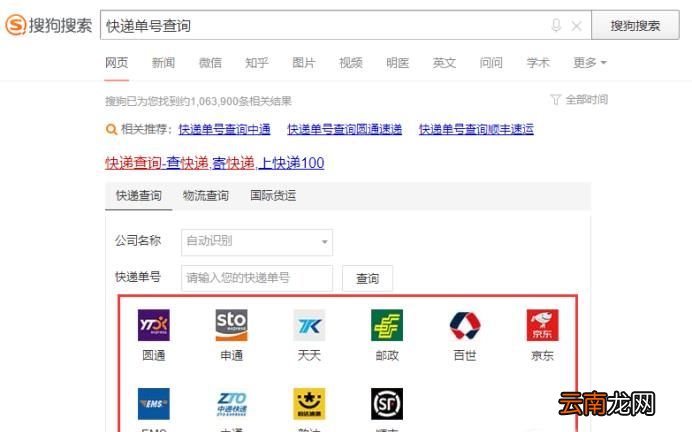
Task: Click the result count text 1,063,900
Action: [x=214, y=101]
